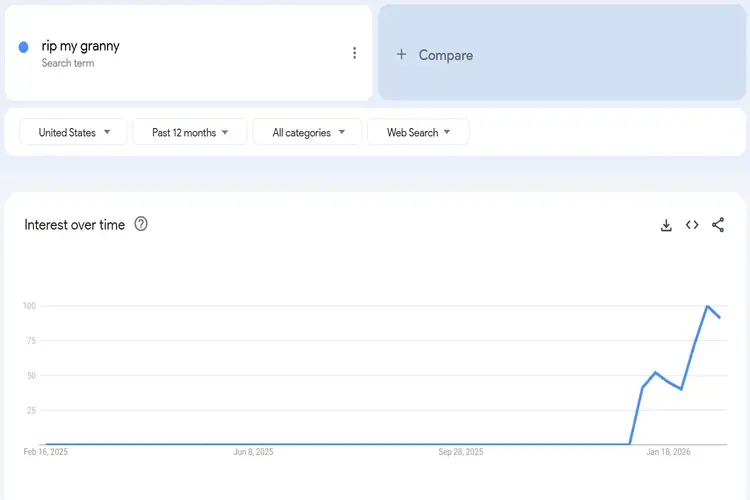This screenshot has width=750, height=500.
Task: Download the Interest over time CSV
Action: pyautogui.click(x=666, y=225)
